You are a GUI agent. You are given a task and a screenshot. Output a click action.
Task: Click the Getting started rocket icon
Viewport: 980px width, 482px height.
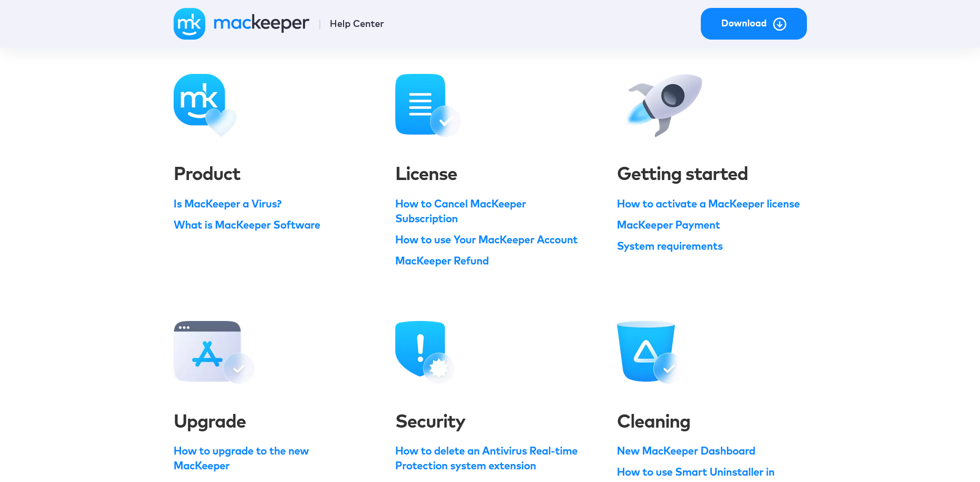click(x=664, y=105)
